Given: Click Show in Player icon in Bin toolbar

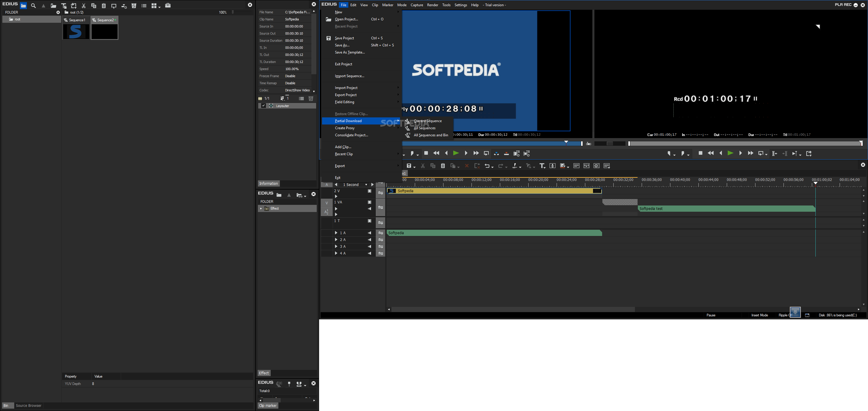Looking at the screenshot, I should tap(114, 6).
